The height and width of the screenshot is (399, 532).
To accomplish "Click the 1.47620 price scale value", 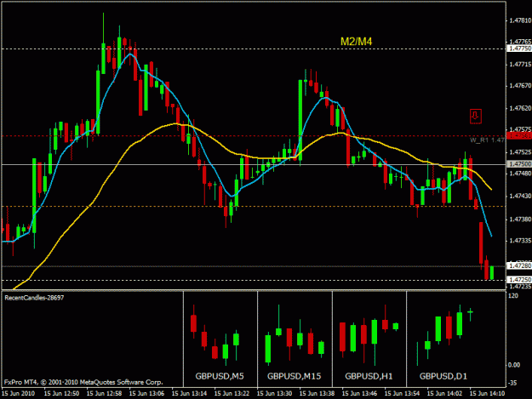I will (x=520, y=108).
